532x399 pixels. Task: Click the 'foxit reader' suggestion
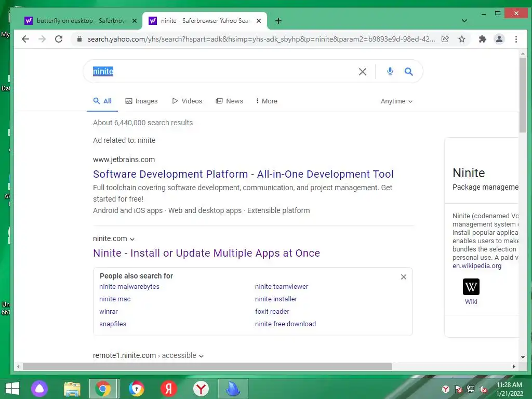tap(272, 312)
